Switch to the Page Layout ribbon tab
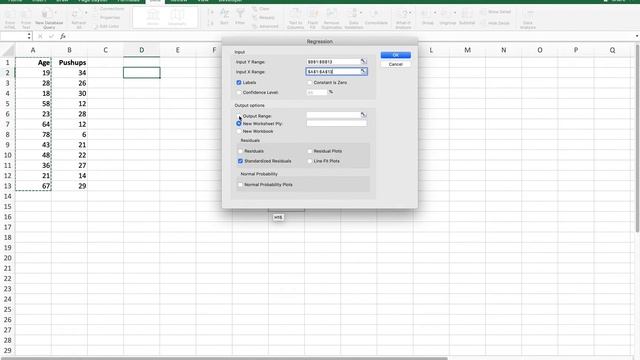 (93, 1)
